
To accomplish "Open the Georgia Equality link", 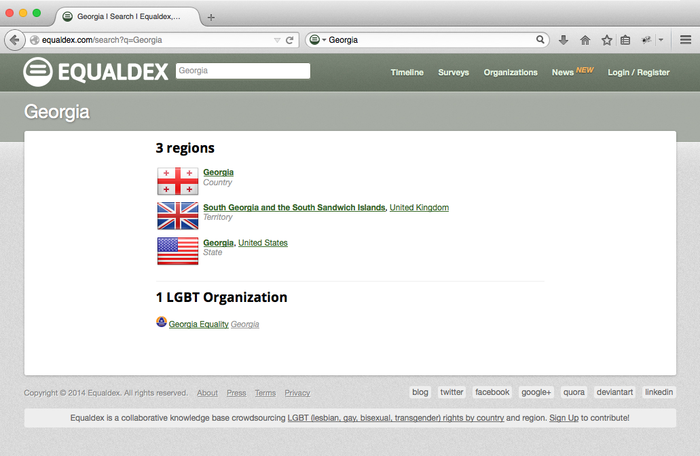I will pos(199,324).
